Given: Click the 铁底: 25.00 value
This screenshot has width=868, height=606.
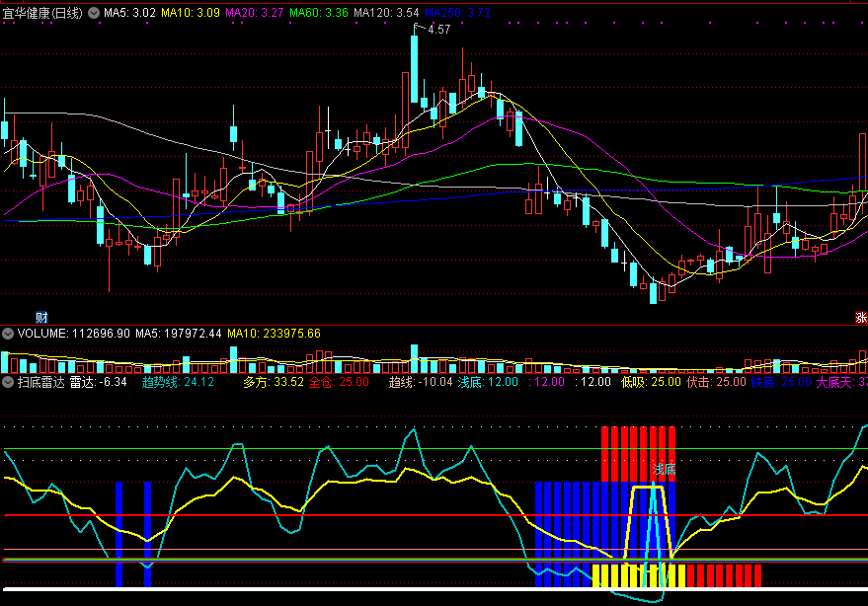Looking at the screenshot, I should (x=781, y=382).
